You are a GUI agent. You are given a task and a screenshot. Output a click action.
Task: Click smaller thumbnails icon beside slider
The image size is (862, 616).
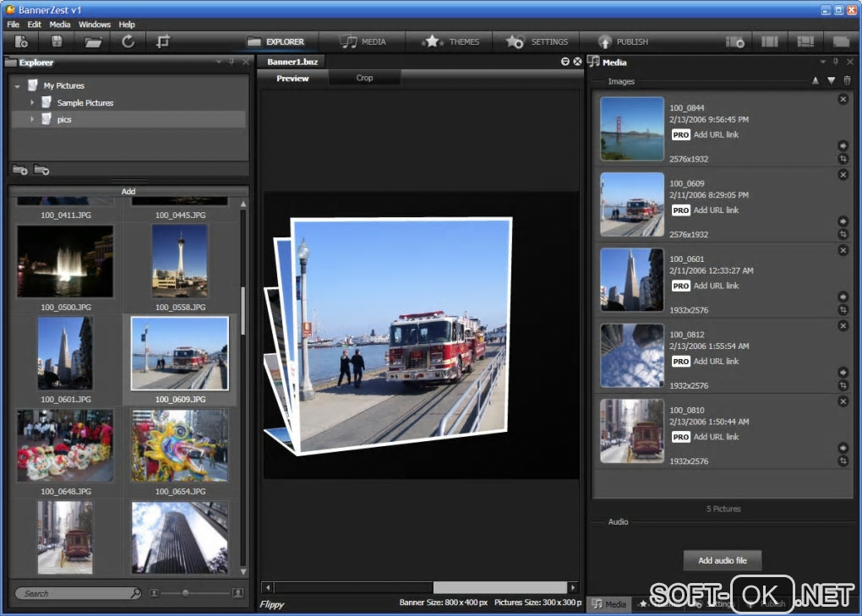coord(155,593)
